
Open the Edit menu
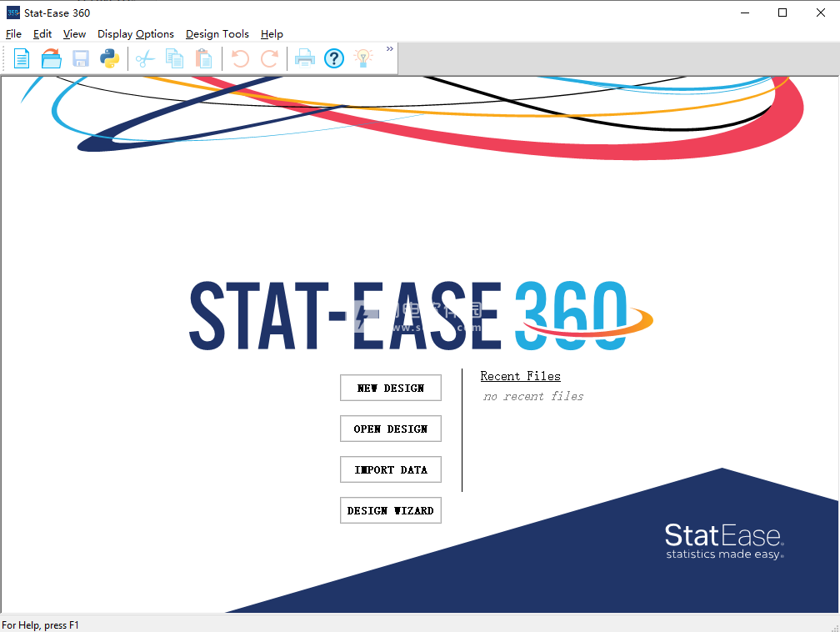pyautogui.click(x=42, y=34)
